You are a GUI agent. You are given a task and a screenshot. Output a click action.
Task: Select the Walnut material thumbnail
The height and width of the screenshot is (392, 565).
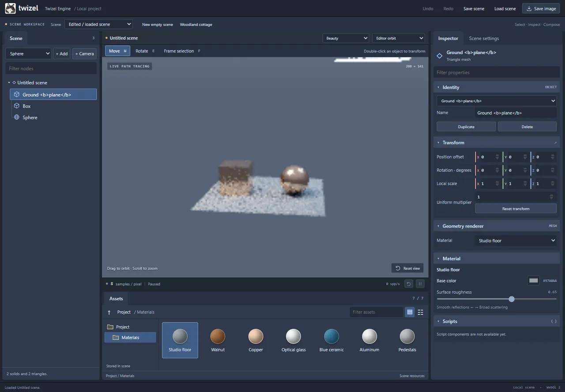pos(218,340)
